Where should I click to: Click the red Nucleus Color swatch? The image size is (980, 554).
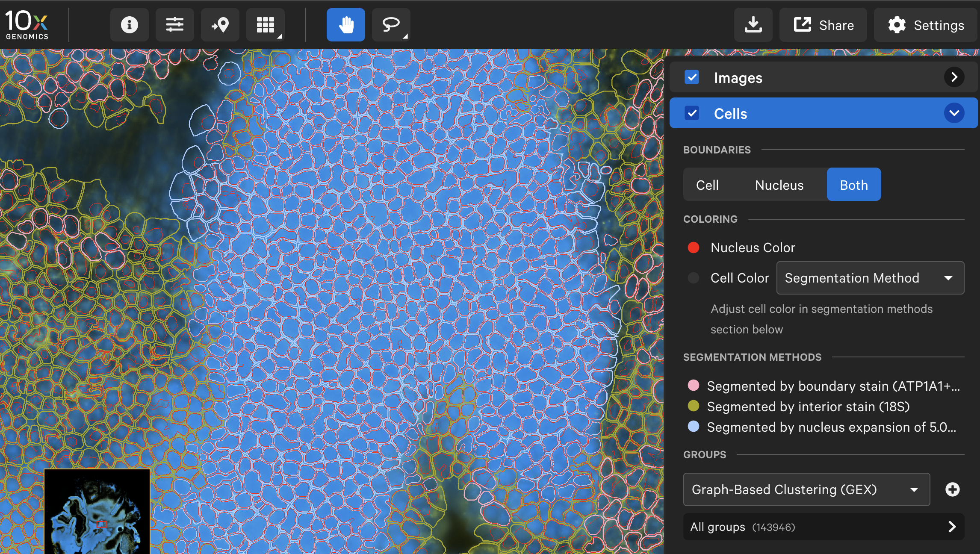694,248
